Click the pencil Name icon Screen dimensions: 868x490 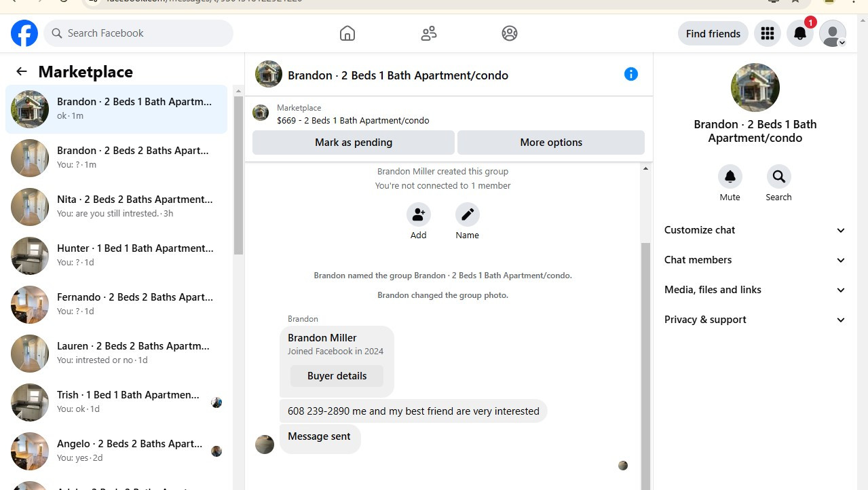pos(468,214)
